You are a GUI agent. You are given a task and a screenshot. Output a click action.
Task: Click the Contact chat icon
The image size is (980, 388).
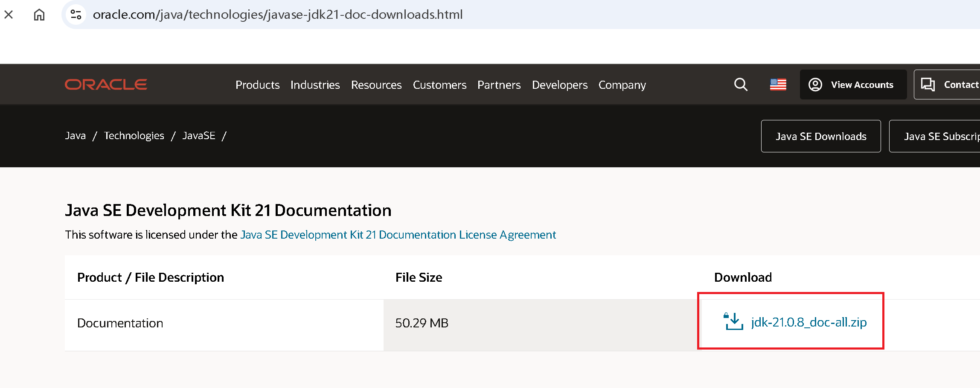[928, 85]
